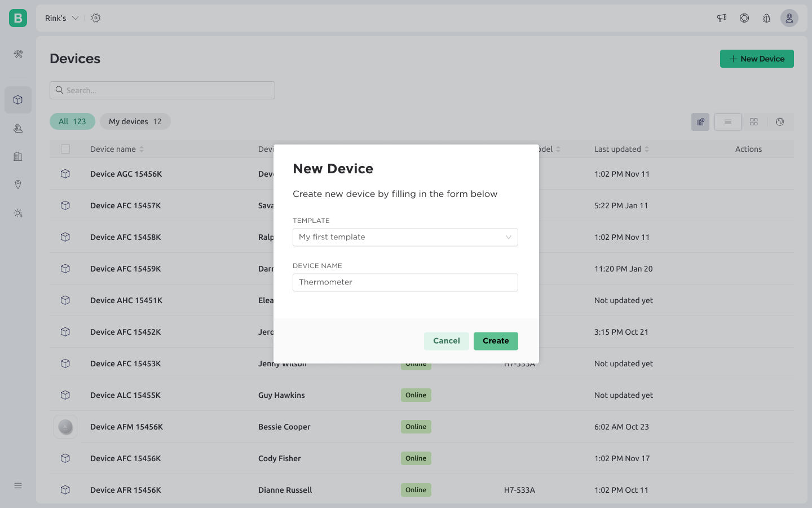The width and height of the screenshot is (812, 508).
Task: Open Locations pin icon in sidebar
Action: tap(18, 185)
